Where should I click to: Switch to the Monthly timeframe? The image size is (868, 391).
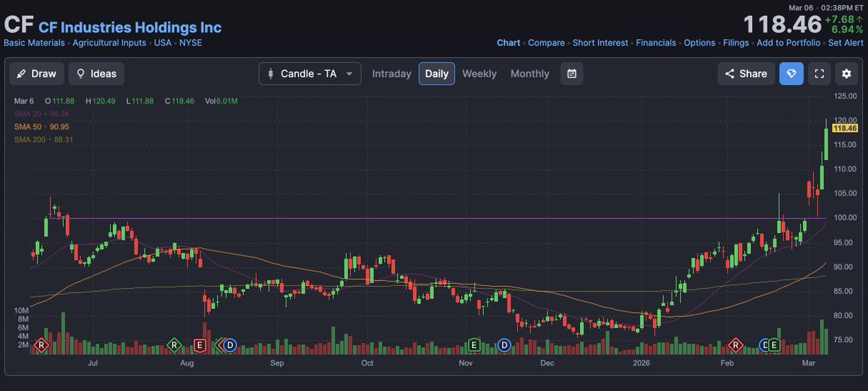(530, 74)
